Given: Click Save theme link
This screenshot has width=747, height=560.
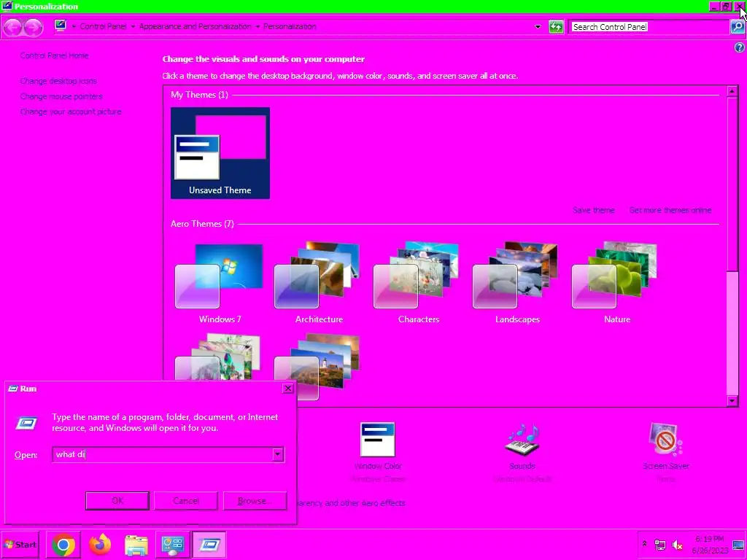Looking at the screenshot, I should 593,210.
